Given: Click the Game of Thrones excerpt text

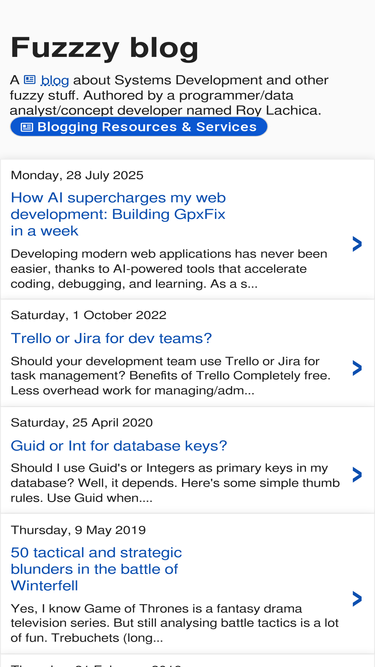Looking at the screenshot, I should (175, 623).
